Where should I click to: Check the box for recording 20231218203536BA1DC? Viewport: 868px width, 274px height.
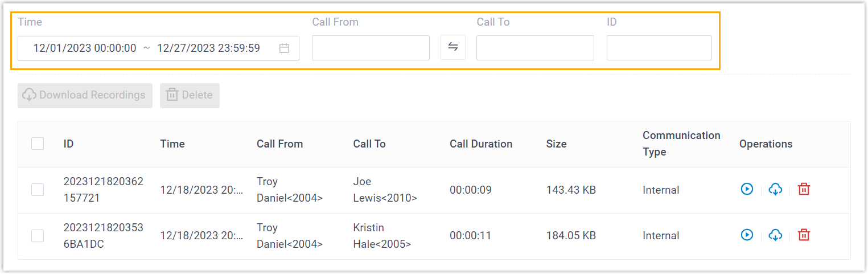click(x=38, y=235)
